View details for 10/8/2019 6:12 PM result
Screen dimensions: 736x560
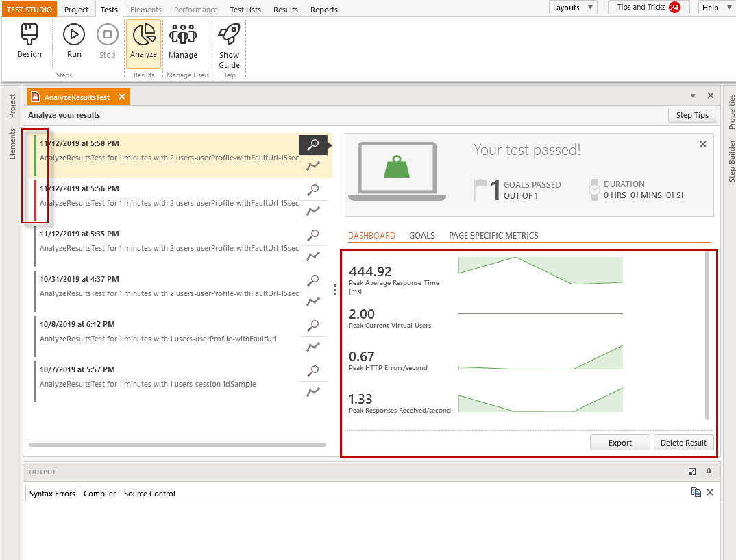point(313,326)
